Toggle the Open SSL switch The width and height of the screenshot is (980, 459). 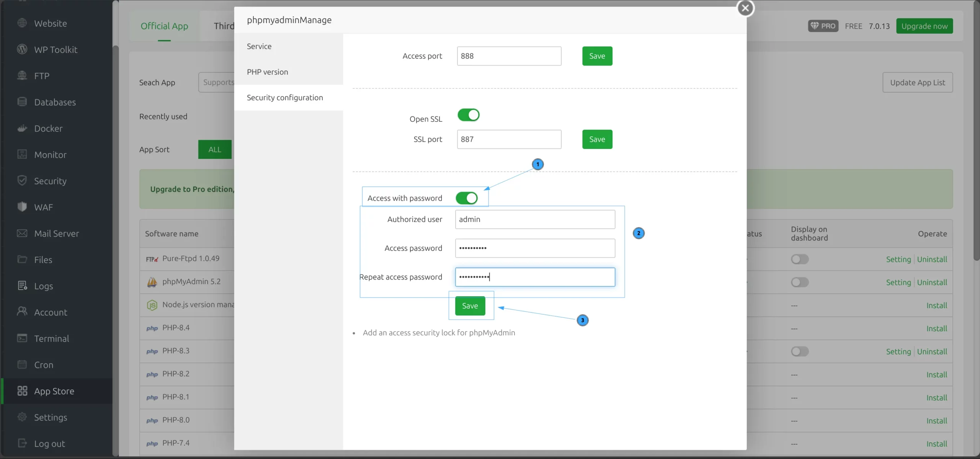469,115
